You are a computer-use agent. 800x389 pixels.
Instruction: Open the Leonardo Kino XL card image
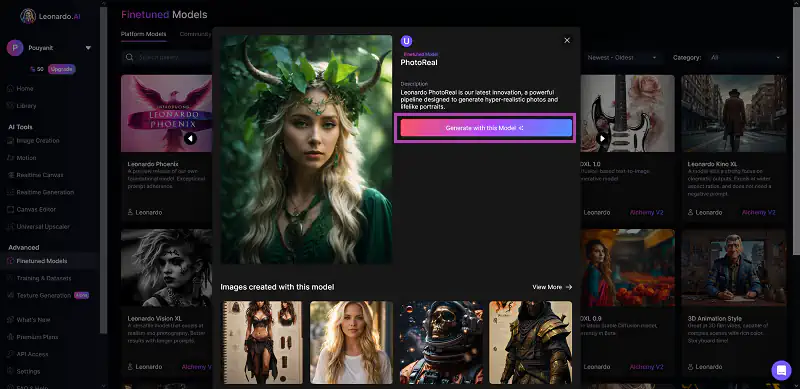[x=734, y=113]
